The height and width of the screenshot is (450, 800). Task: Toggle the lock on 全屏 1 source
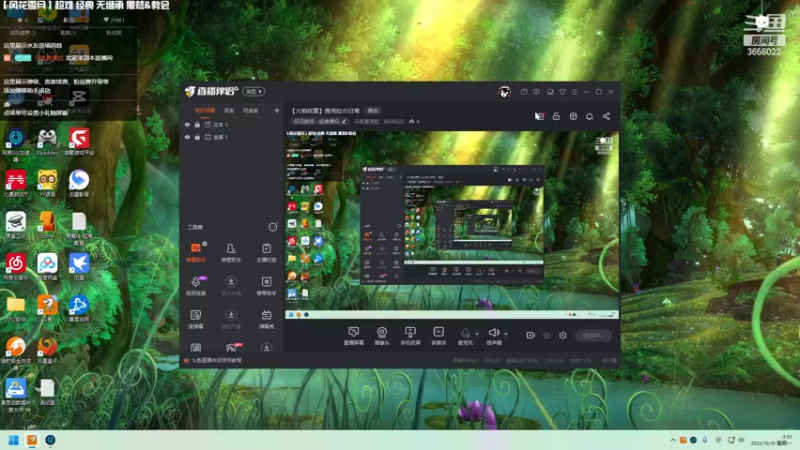coord(197,137)
